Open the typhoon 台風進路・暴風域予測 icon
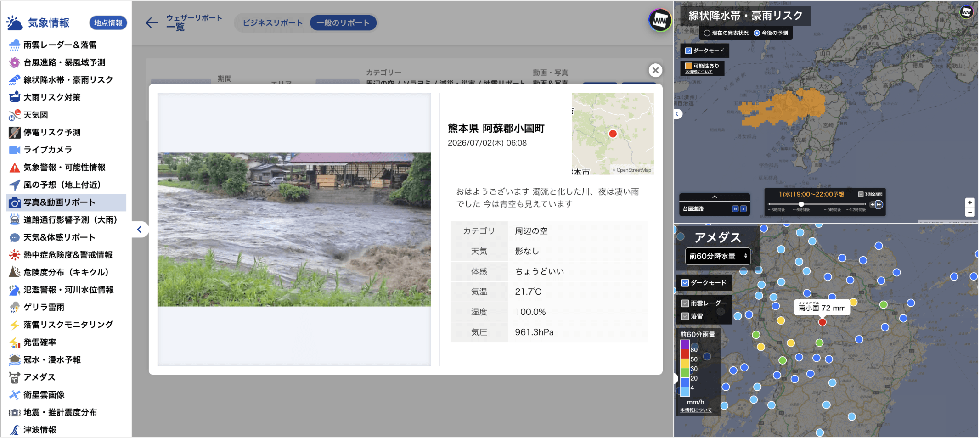This screenshot has width=980, height=438. pyautogui.click(x=15, y=62)
